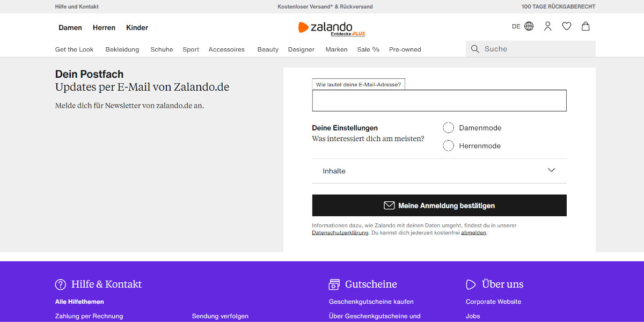644x322 pixels.
Task: Select the Damenmode radio option
Action: coord(449,128)
